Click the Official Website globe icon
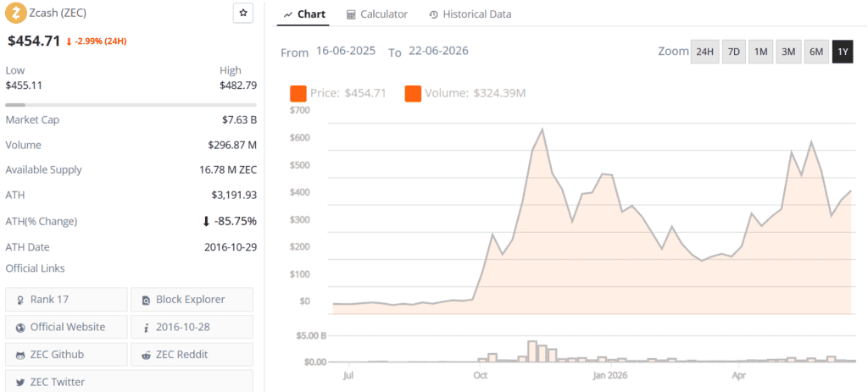The height and width of the screenshot is (392, 868). tap(20, 328)
